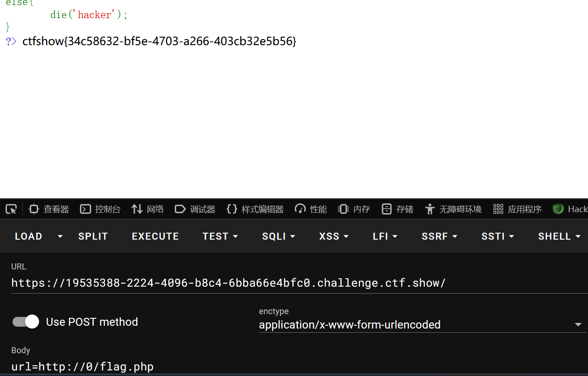
Task: Click the EXECUTE button
Action: point(155,236)
